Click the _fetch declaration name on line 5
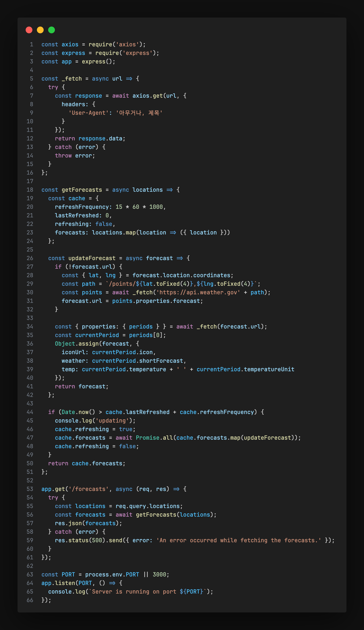The image size is (364, 630). click(x=72, y=79)
